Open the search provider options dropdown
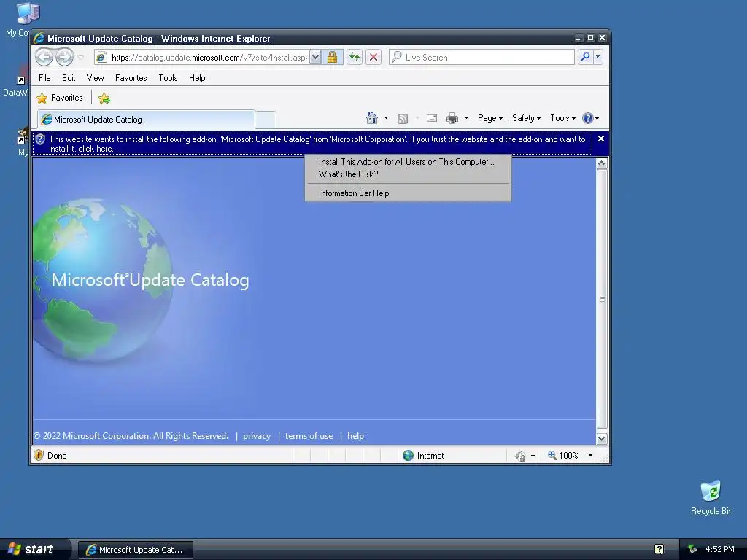 coord(598,57)
